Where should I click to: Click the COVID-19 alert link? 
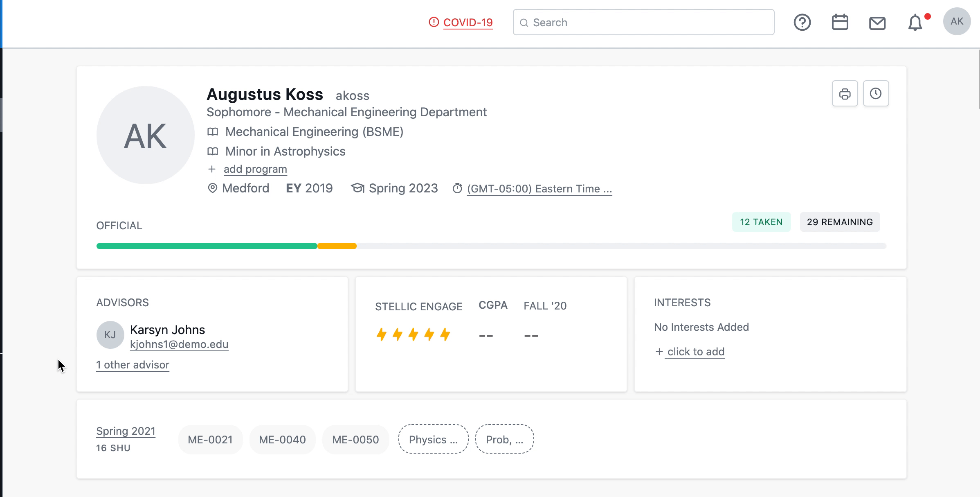point(468,23)
